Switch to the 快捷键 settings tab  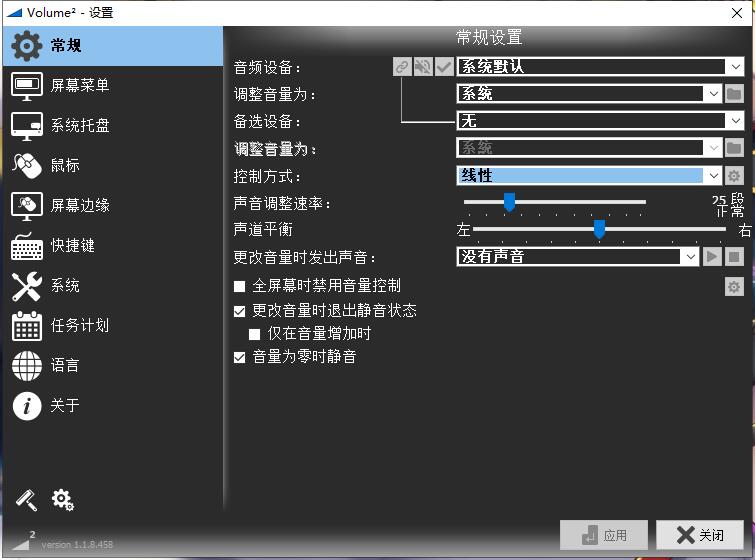[72, 245]
